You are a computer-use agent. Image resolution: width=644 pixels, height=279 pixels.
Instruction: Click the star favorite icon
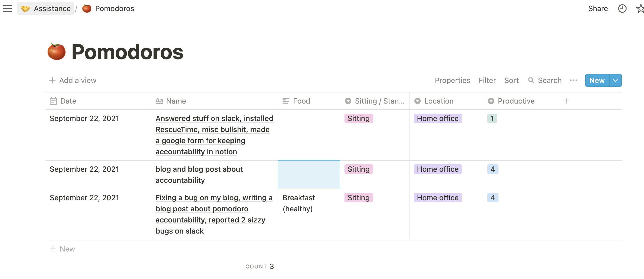(640, 8)
